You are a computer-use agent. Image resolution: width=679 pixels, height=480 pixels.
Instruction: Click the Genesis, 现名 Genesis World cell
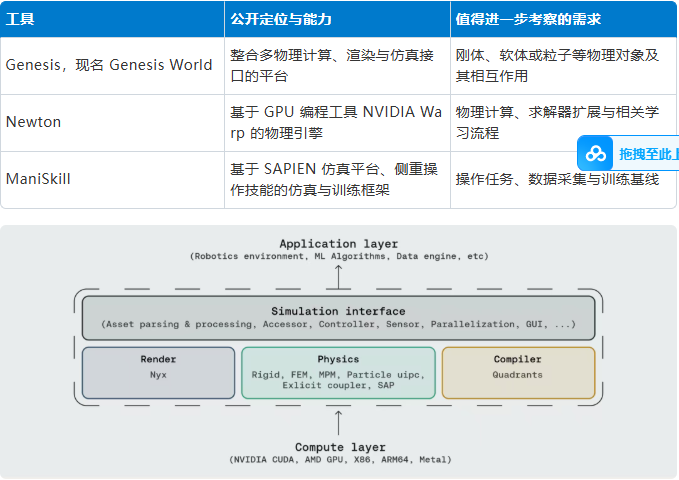tap(112, 65)
